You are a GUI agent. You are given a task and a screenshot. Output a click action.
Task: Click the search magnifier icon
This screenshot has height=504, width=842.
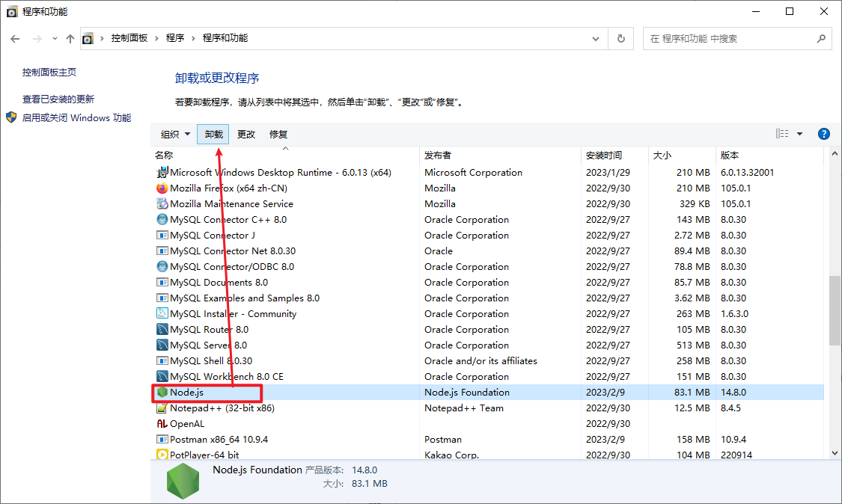[x=821, y=39]
